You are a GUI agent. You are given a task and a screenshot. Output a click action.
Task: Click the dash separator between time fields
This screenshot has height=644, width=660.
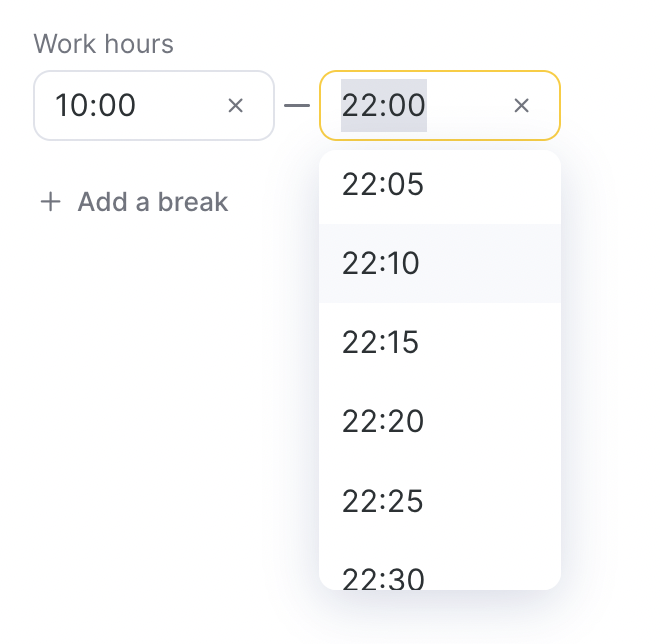click(297, 105)
